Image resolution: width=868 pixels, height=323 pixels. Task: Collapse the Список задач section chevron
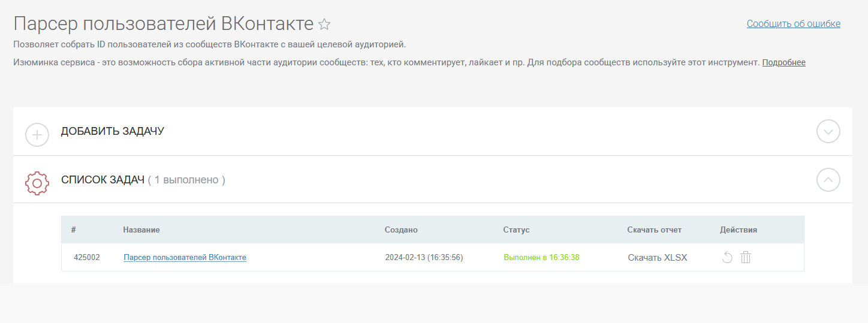click(x=828, y=179)
